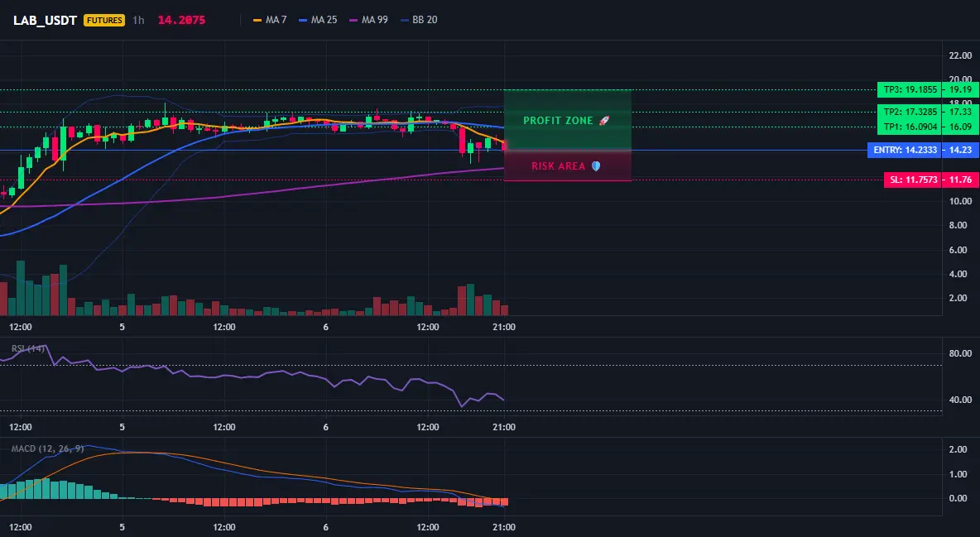Toggle the MA 25 legend item

point(318,20)
